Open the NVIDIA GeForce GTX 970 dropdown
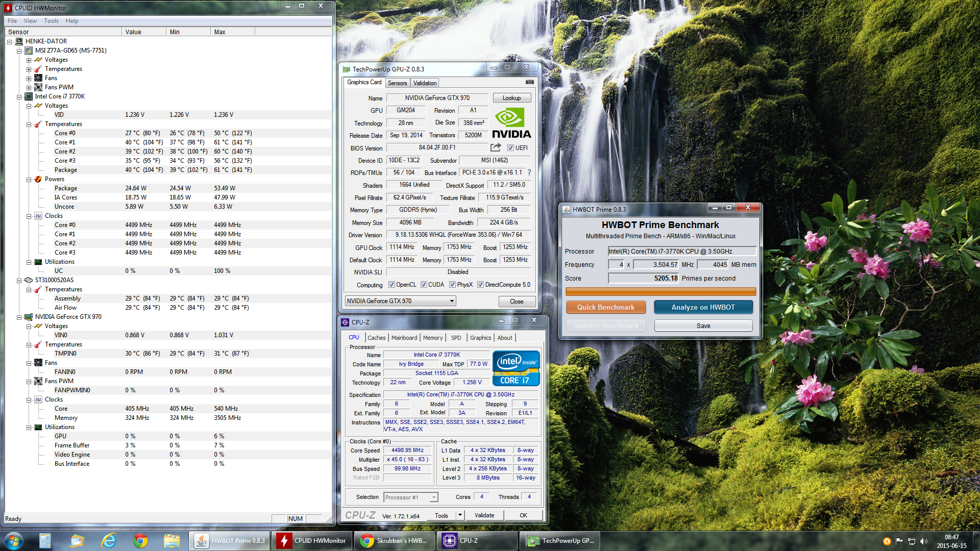Viewport: 980px width, 551px height. (400, 301)
